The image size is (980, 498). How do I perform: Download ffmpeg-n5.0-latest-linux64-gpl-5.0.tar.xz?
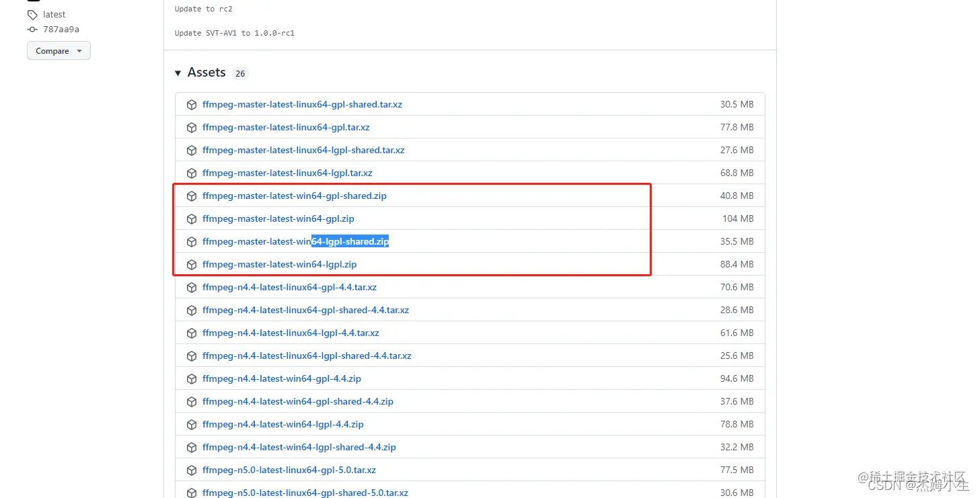[x=289, y=470]
